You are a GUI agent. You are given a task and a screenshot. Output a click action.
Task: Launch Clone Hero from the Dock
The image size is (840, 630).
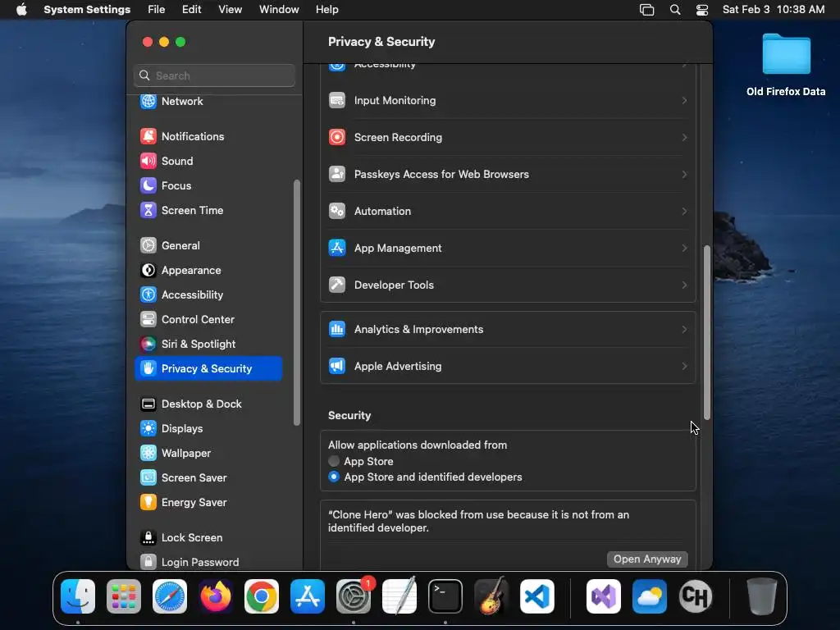[696, 596]
